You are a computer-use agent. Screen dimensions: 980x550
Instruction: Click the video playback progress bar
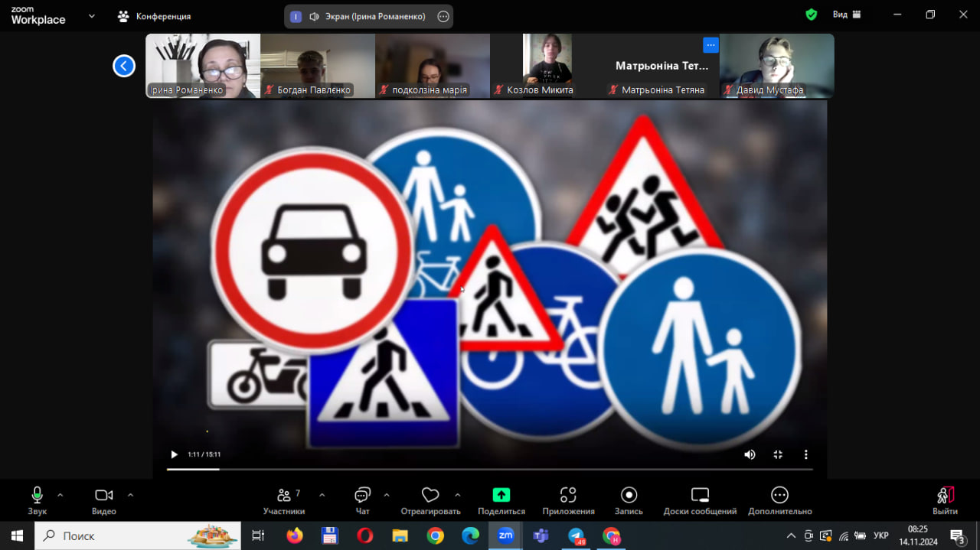point(490,469)
